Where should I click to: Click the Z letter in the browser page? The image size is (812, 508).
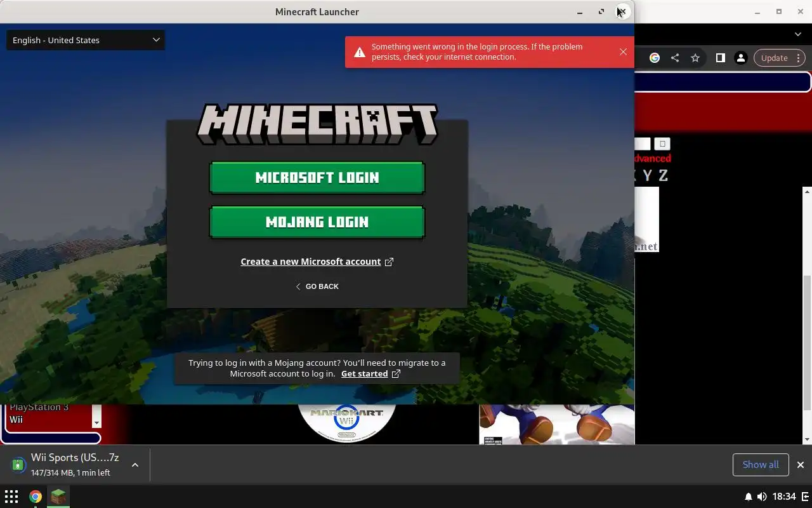coord(663,176)
